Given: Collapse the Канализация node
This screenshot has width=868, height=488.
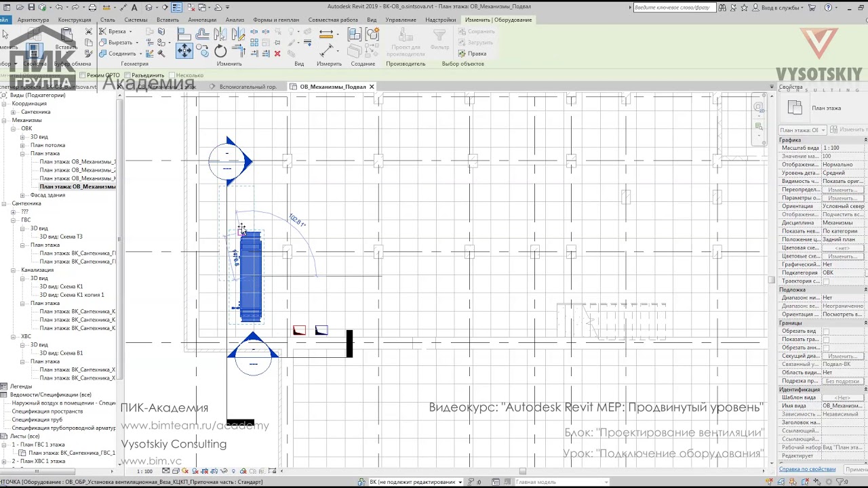Looking at the screenshot, I should [14, 270].
